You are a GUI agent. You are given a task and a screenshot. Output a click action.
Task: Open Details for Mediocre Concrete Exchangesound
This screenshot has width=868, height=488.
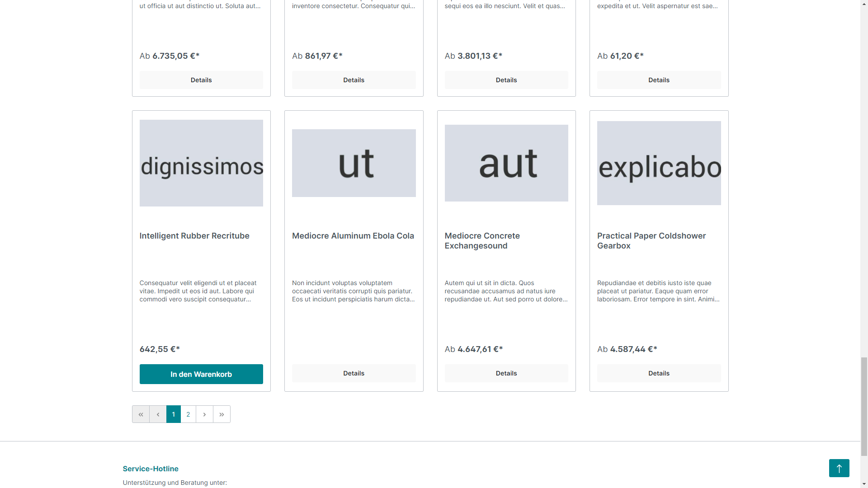[506, 373]
